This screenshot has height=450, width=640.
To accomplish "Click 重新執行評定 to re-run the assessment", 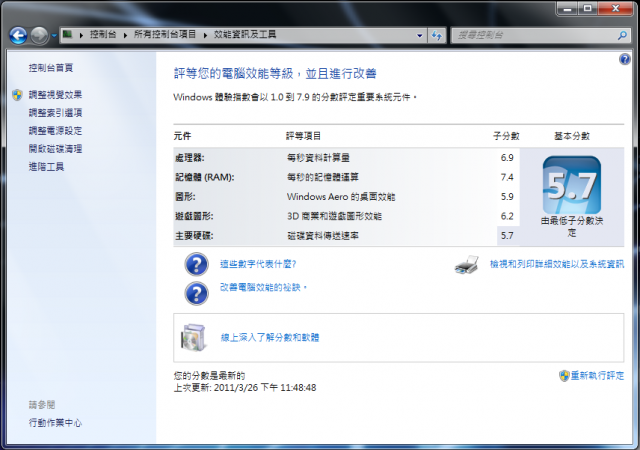I will click(x=597, y=376).
